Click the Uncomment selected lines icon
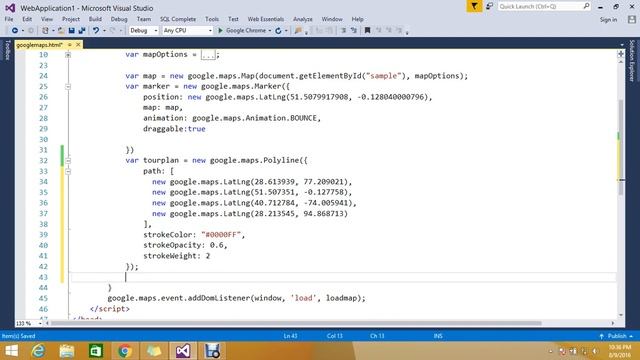The width and height of the screenshot is (640, 360). pyautogui.click(x=353, y=31)
